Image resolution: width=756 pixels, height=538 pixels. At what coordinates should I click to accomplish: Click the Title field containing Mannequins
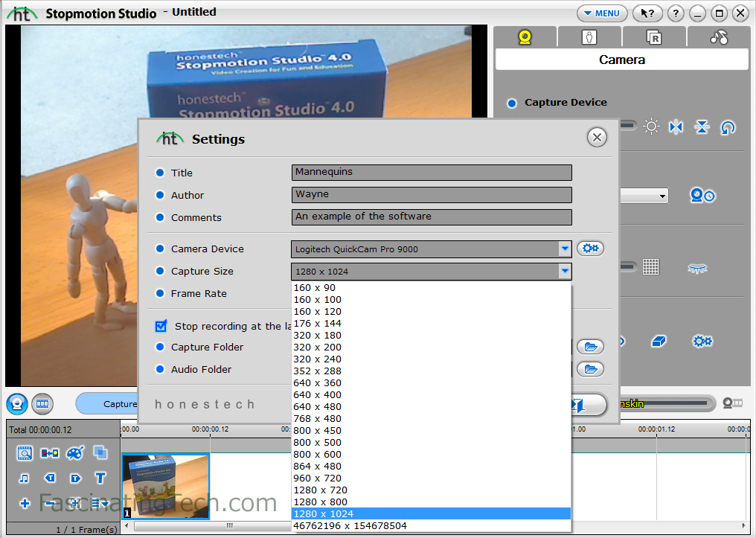click(432, 172)
